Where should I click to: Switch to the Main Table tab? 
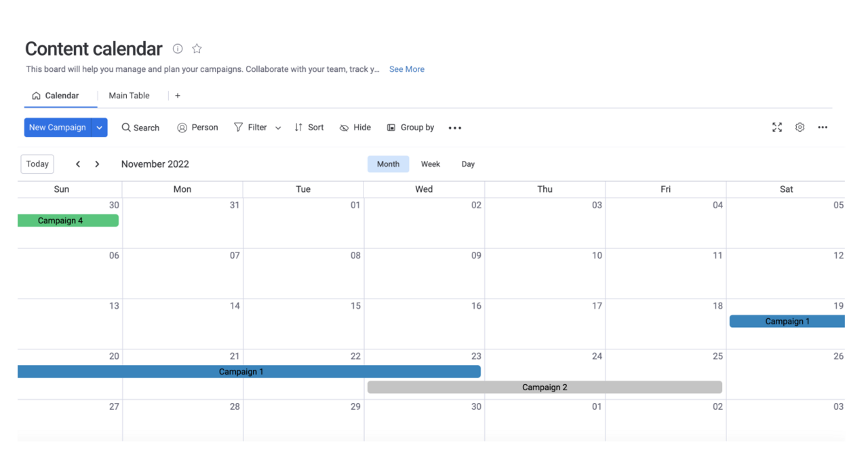129,96
